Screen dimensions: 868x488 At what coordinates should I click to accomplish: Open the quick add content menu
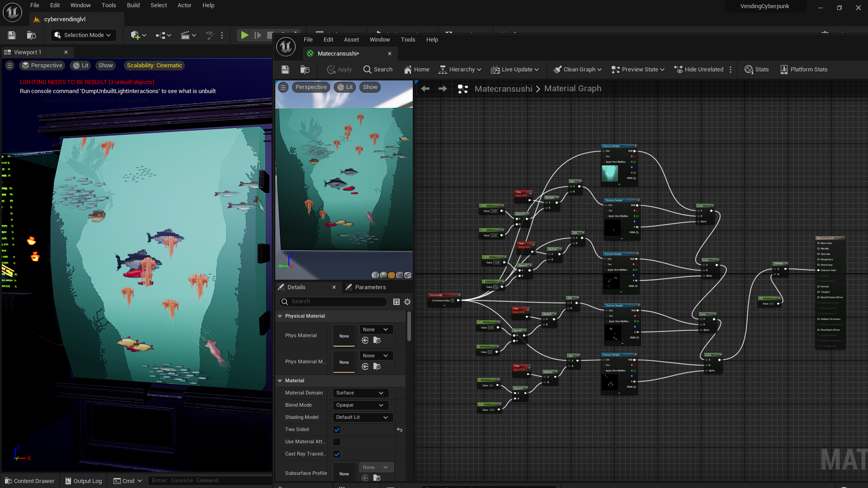[138, 35]
